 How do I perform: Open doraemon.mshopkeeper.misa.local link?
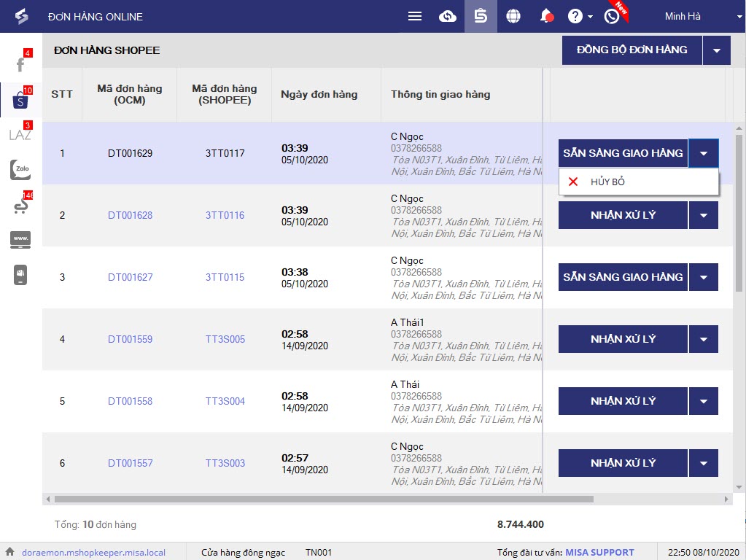tap(94, 553)
